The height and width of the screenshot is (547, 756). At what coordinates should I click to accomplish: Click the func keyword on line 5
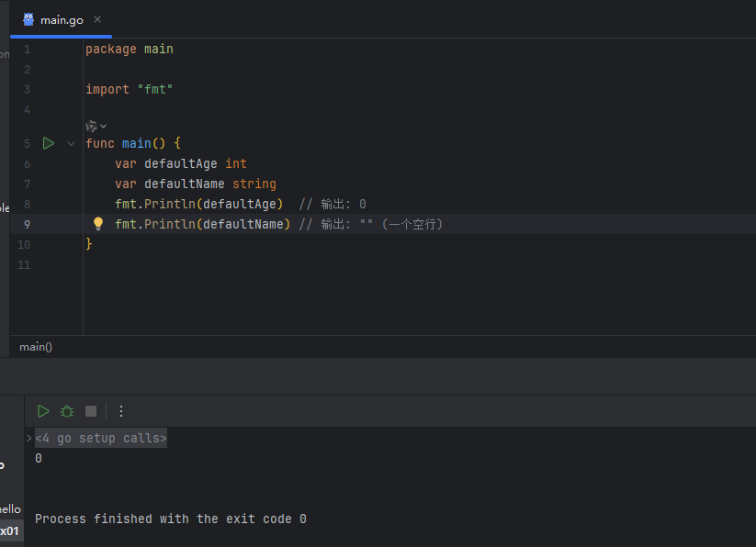[x=100, y=143]
